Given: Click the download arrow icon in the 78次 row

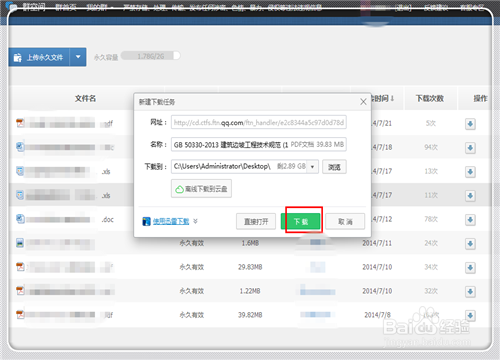Looking at the screenshot, I should pos(470,220).
